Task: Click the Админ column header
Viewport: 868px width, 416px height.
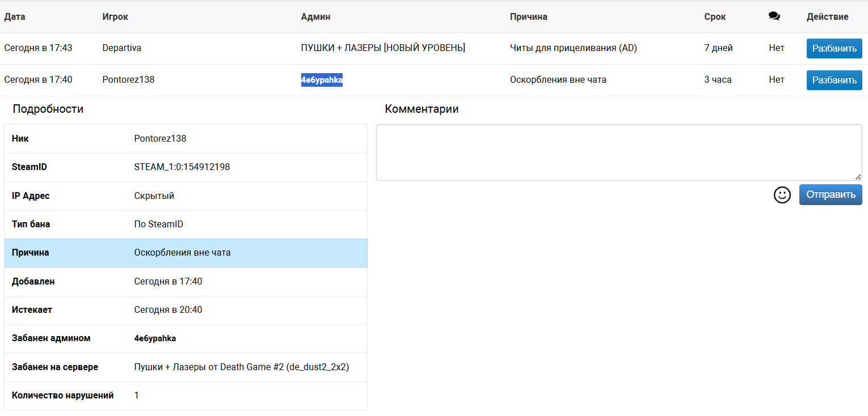Action: coord(315,16)
